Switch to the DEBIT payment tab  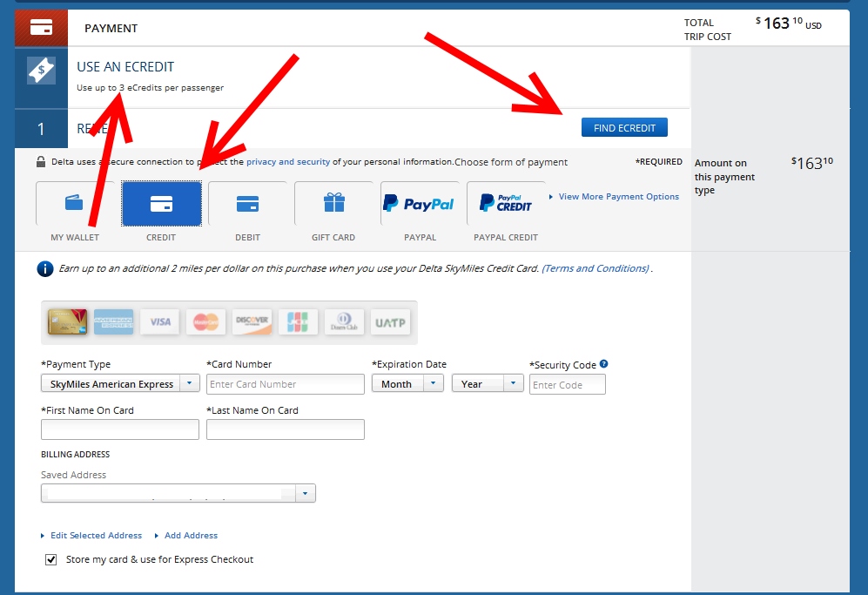pos(247,204)
